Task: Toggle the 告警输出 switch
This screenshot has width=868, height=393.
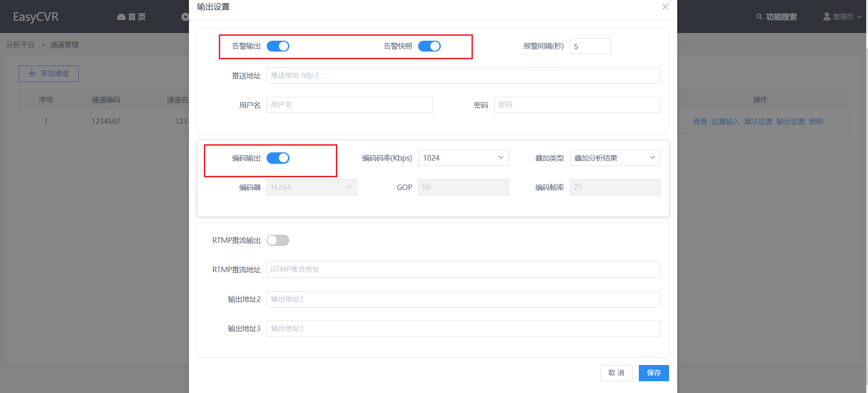Action: point(278,46)
